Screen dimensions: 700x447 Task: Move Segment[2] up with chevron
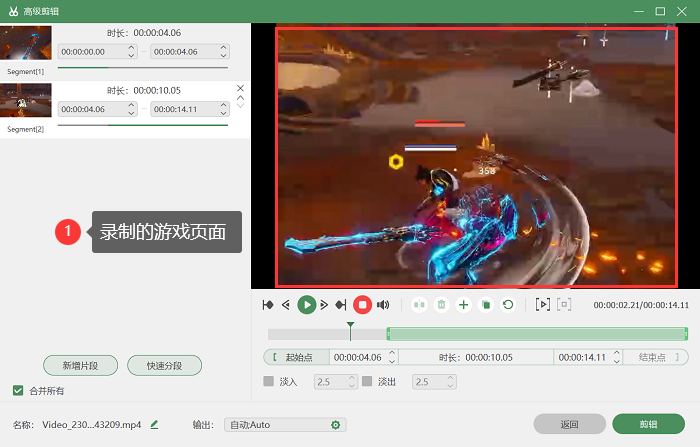(240, 98)
